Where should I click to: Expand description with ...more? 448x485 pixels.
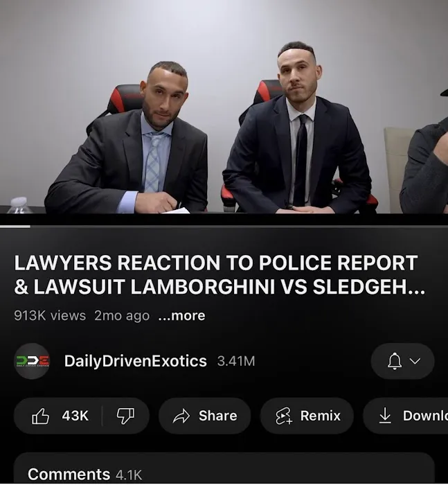(x=181, y=316)
